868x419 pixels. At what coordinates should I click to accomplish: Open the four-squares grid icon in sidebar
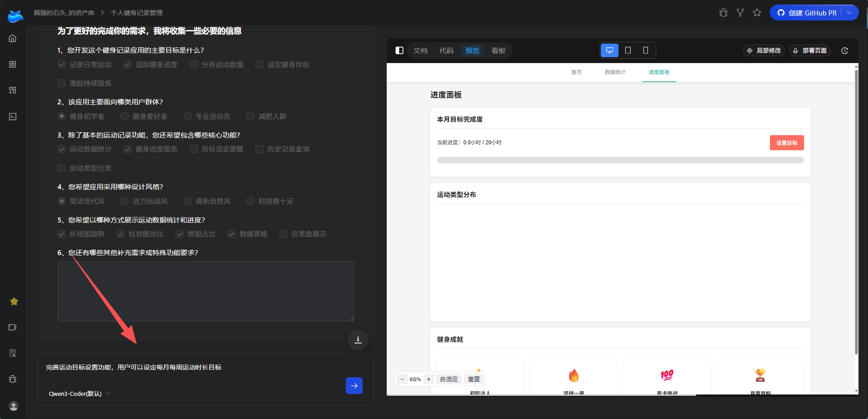pos(13,64)
